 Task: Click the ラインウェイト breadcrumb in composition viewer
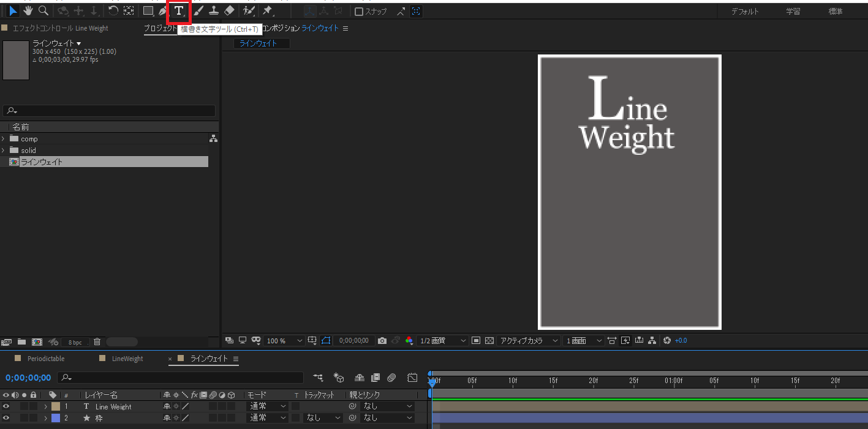click(258, 43)
